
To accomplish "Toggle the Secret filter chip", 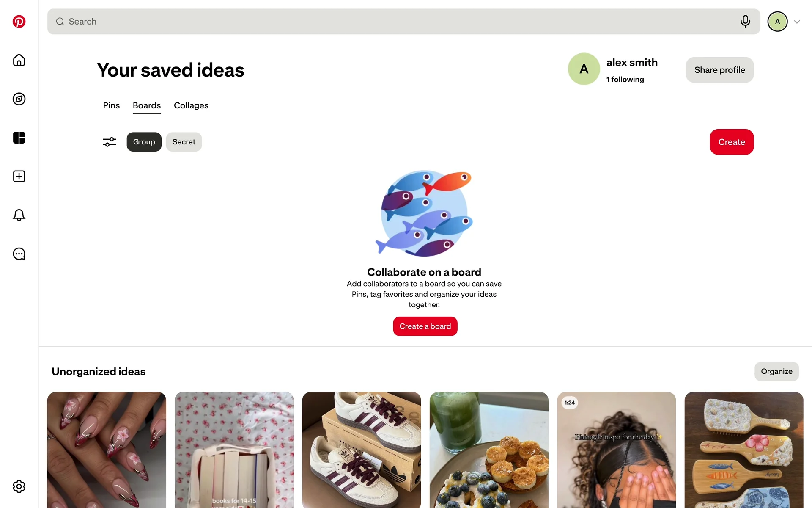I will click(184, 142).
